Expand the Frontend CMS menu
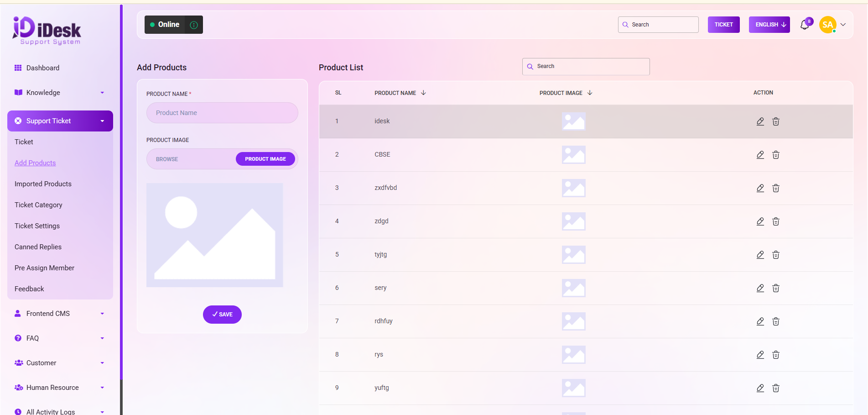Screen dimensions: 868x415 pyautogui.click(x=60, y=314)
